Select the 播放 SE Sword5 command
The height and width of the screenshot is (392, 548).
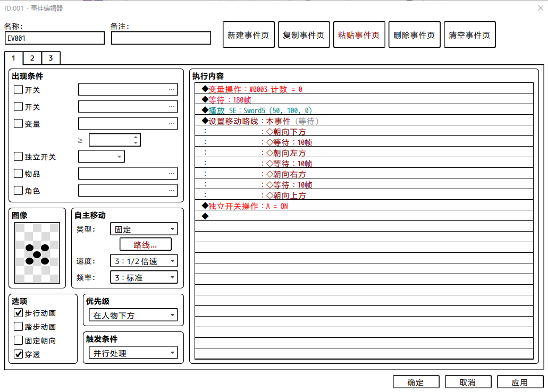click(x=364, y=110)
